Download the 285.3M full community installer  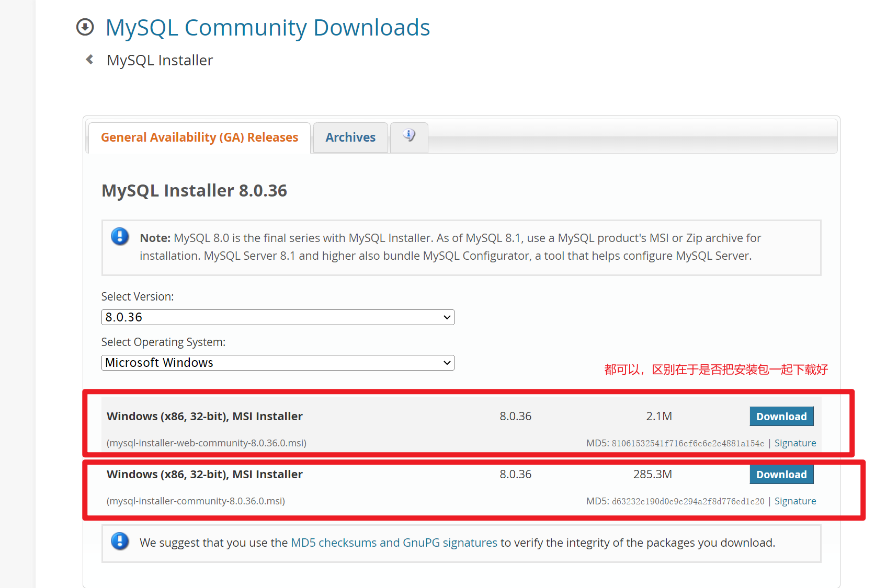(781, 475)
